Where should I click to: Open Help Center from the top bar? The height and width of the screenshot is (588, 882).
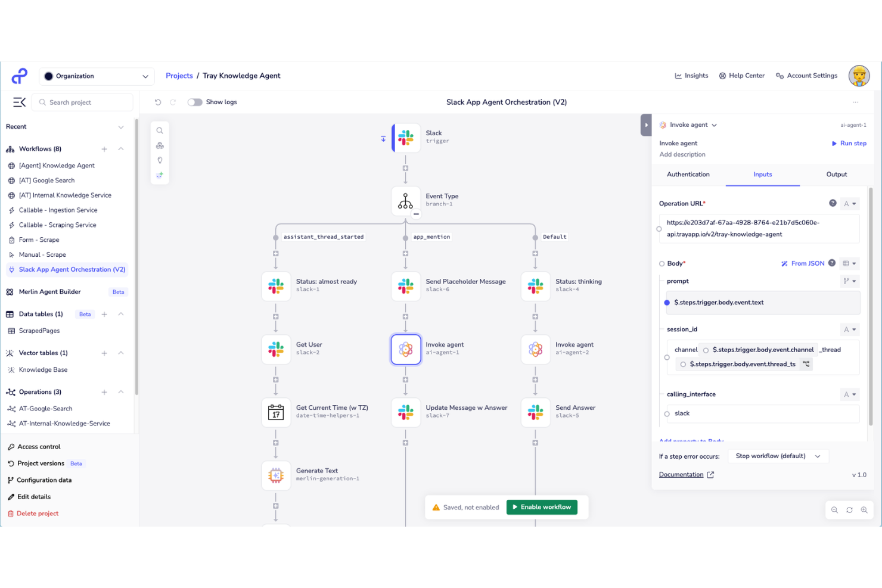742,76
